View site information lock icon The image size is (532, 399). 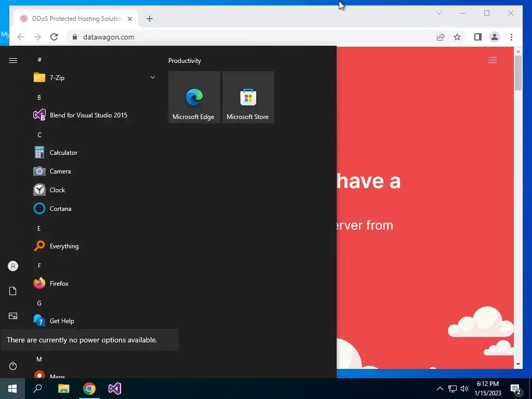[75, 37]
